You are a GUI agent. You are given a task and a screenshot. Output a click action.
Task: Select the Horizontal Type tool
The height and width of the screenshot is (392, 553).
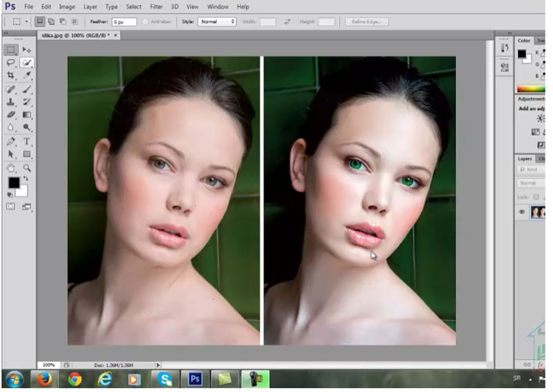[27, 141]
